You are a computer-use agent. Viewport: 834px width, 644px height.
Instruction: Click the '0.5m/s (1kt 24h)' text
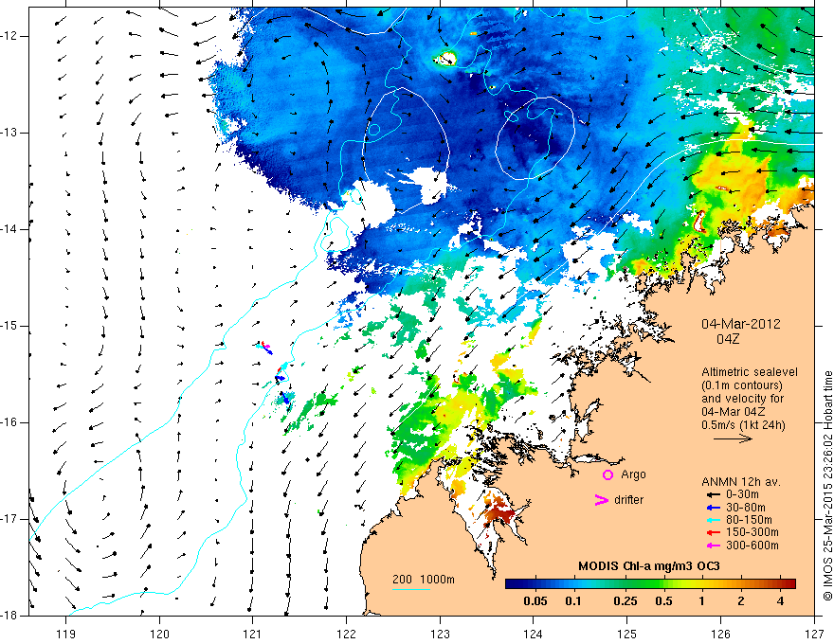pyautogui.click(x=743, y=425)
